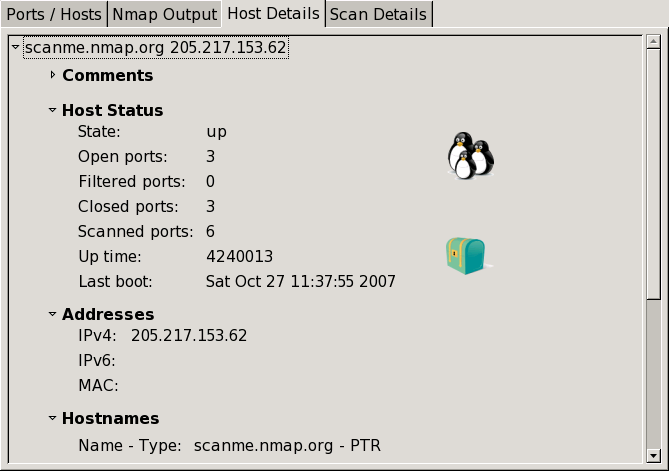Click the Last boot date value
Screen dimensions: 669x471
pyautogui.click(x=301, y=281)
